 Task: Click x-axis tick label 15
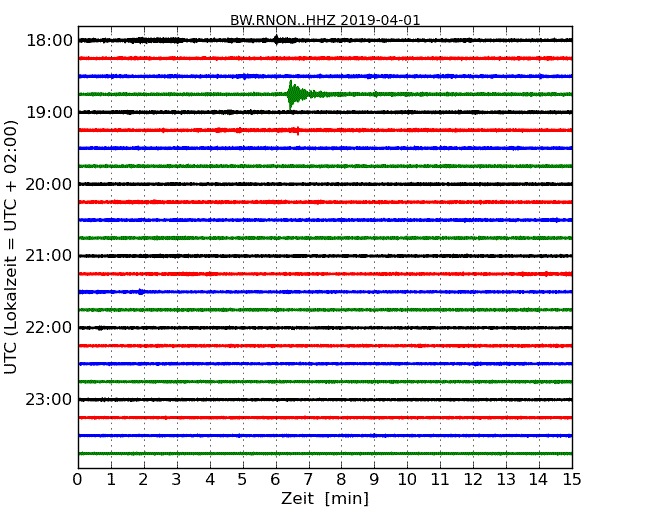(572, 479)
